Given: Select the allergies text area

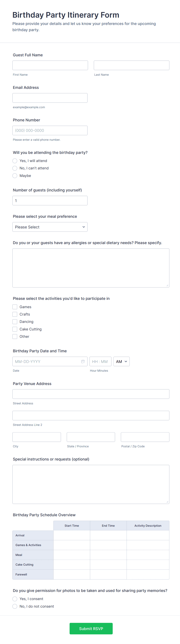Looking at the screenshot, I should pyautogui.click(x=91, y=268).
